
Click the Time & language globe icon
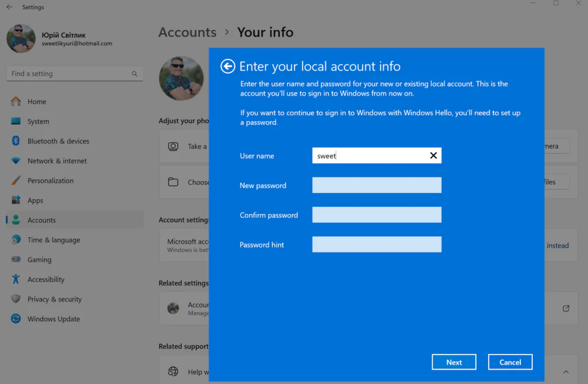(x=16, y=239)
